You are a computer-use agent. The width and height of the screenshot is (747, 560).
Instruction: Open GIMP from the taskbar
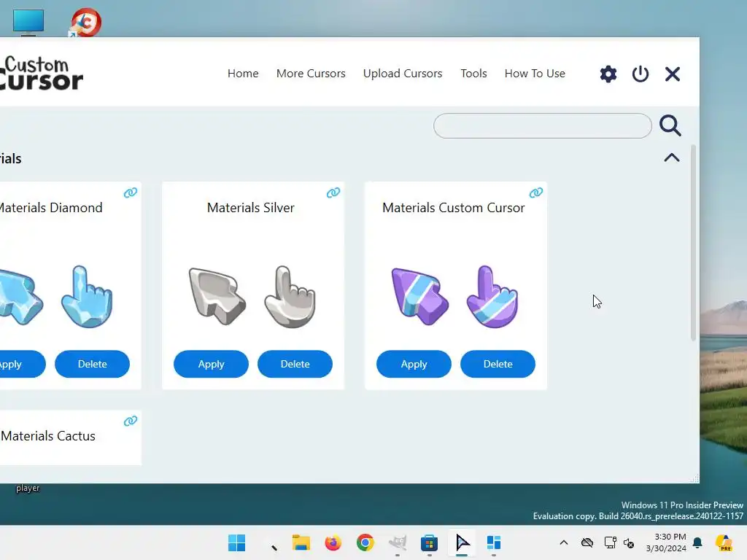pyautogui.click(x=398, y=542)
